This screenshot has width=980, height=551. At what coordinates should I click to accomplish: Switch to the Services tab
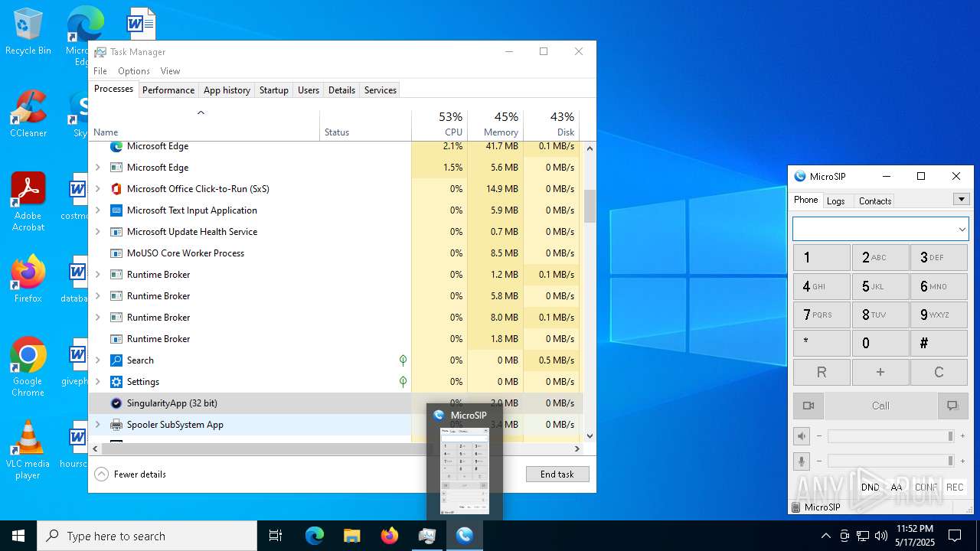pos(381,90)
